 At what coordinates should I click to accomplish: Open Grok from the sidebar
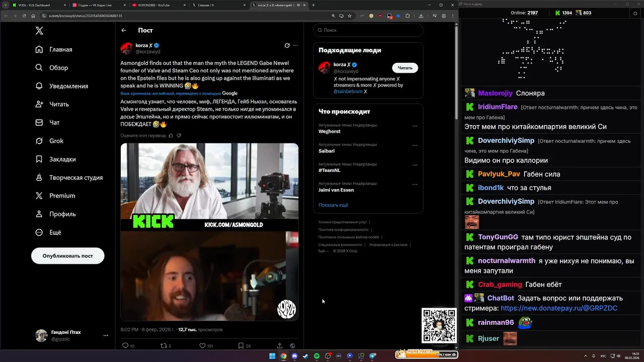pyautogui.click(x=50, y=141)
